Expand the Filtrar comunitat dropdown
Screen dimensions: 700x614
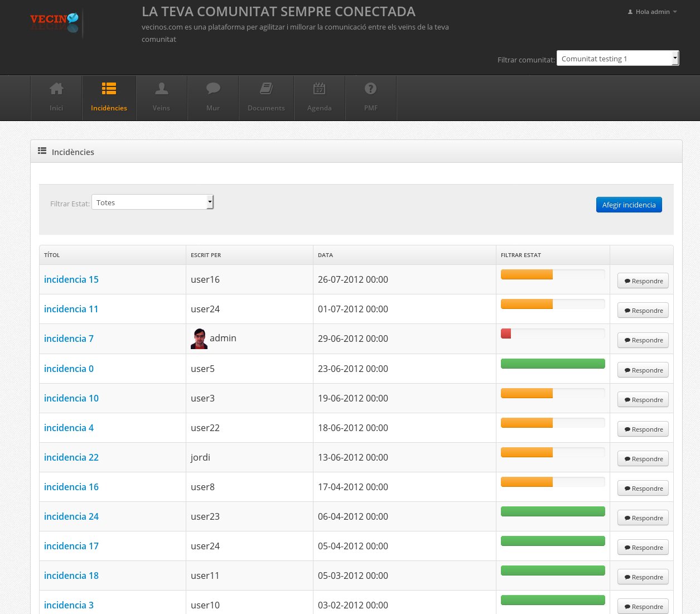pos(617,59)
